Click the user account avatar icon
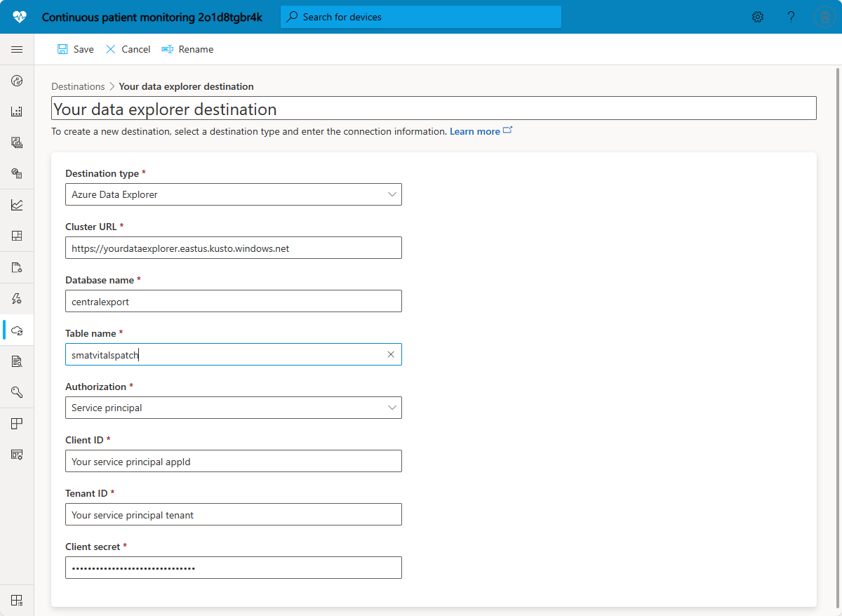Screen dimensions: 842x616 pos(824,16)
